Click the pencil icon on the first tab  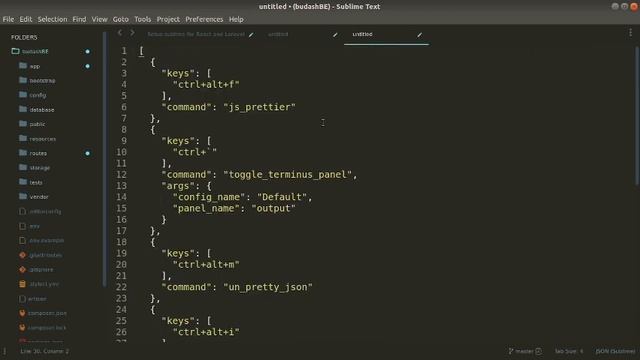tap(251, 35)
